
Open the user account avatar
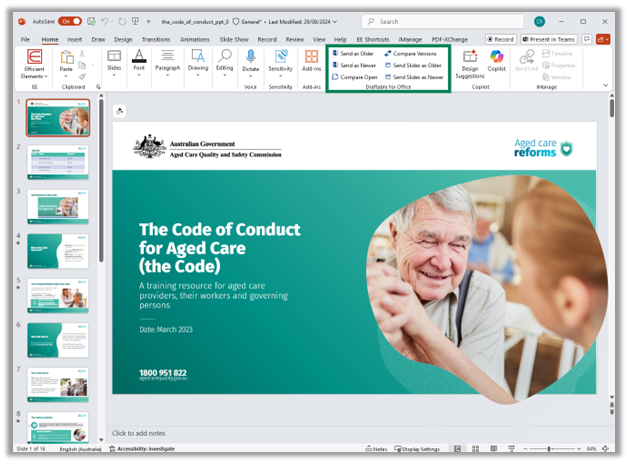coord(539,21)
